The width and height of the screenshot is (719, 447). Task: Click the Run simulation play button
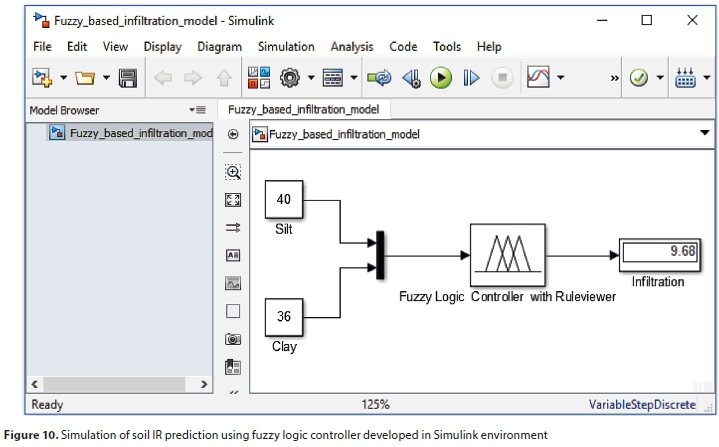[441, 77]
